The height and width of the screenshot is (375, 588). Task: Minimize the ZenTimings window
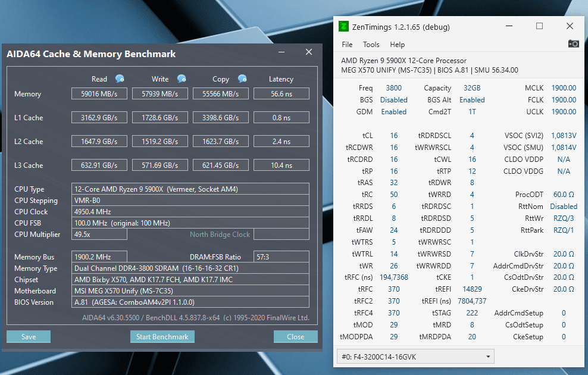click(x=509, y=26)
